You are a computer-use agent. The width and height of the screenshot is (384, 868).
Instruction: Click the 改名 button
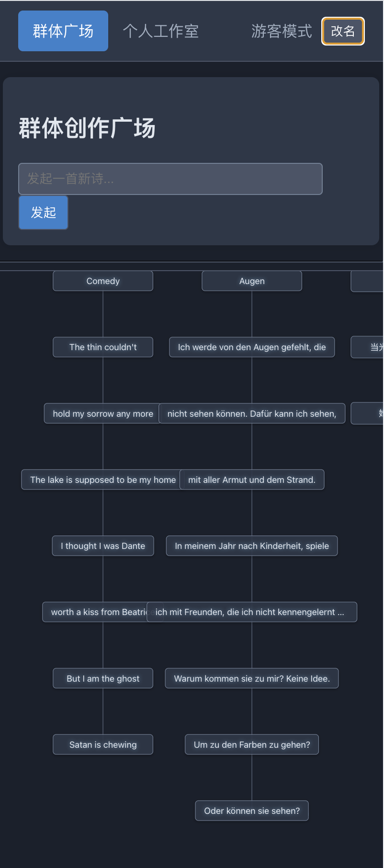point(343,31)
